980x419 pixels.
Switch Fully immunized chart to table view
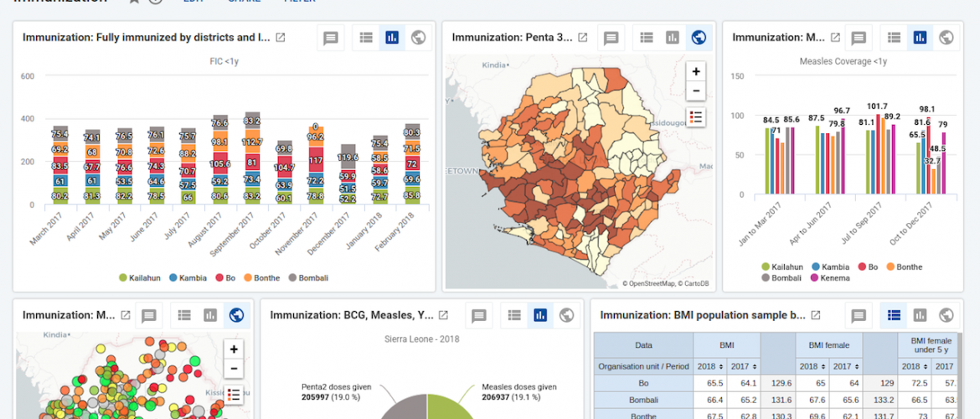click(366, 38)
